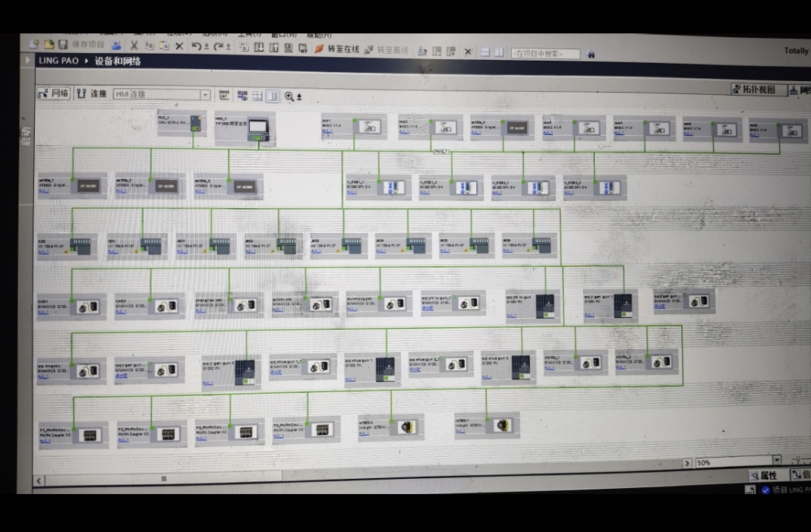Image resolution: width=811 pixels, height=532 pixels.
Task: Click the vertical split editor icon
Action: pos(500,52)
